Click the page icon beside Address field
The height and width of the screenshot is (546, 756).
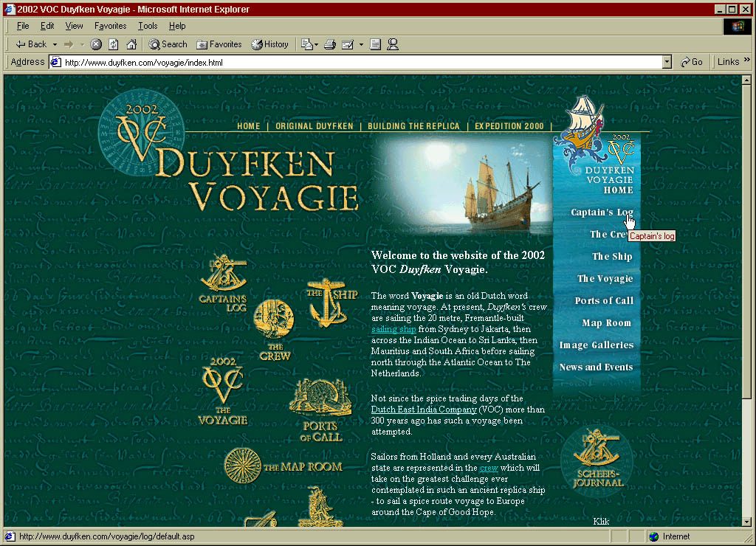tap(56, 62)
